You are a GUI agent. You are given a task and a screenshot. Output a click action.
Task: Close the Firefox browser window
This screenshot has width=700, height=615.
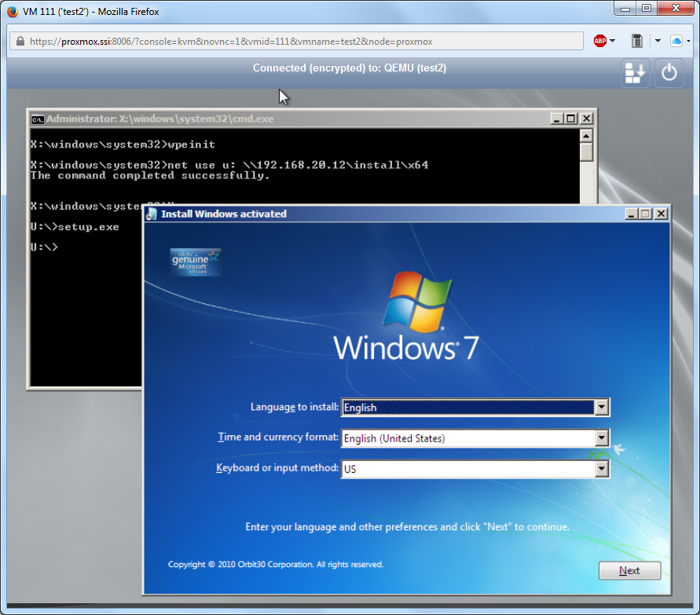pos(676,8)
